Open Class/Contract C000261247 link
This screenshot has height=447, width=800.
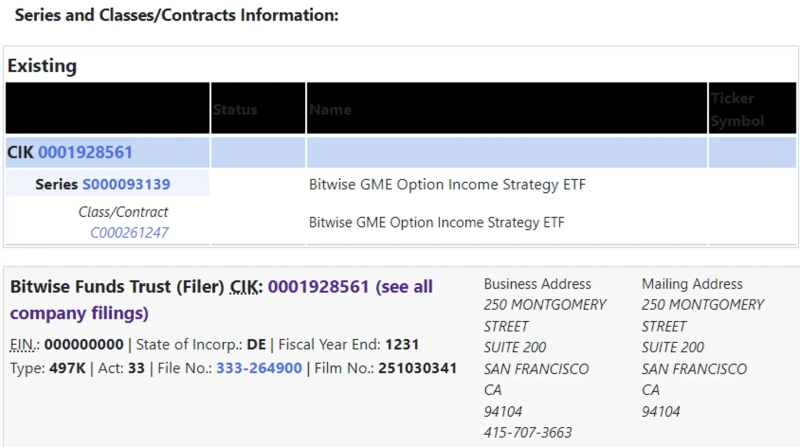click(x=129, y=232)
